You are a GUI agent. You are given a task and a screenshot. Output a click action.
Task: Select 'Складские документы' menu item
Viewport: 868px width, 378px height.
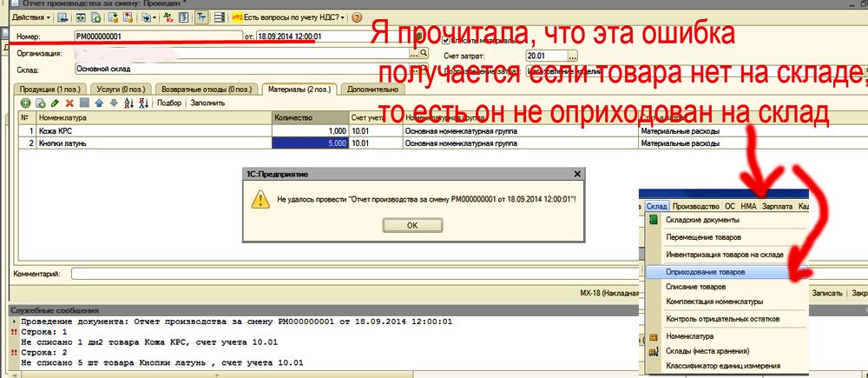727,220
